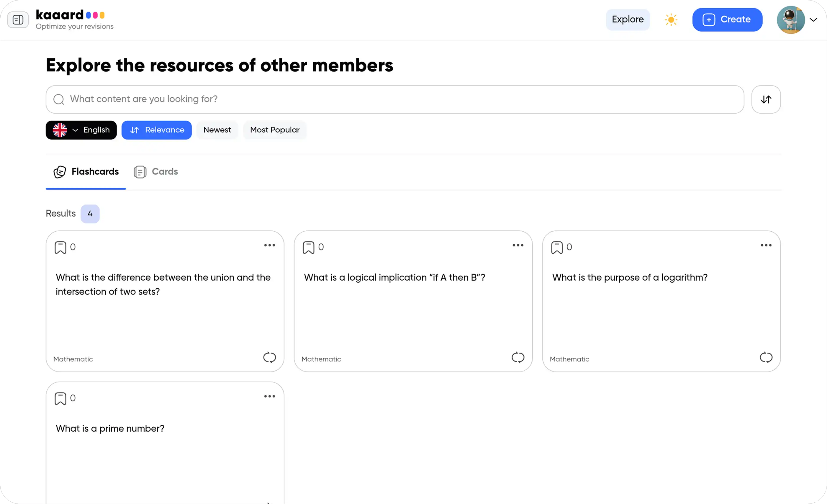Click Mathematic tag on union card
This screenshot has width=827, height=504.
73,359
